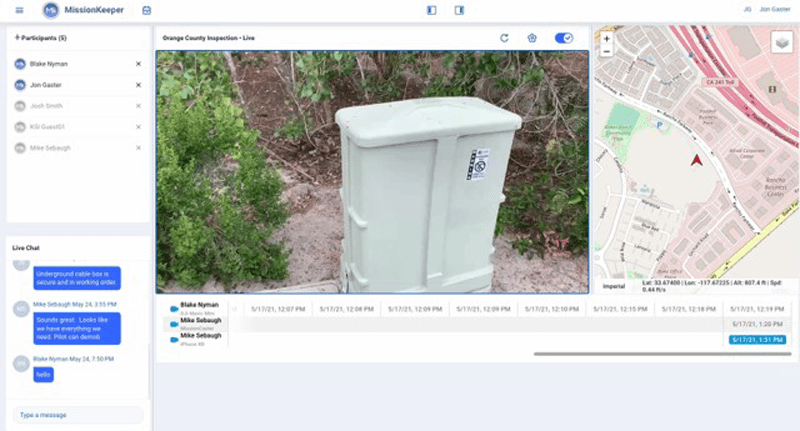
Task: Zoom out on the map
Action: click(606, 52)
